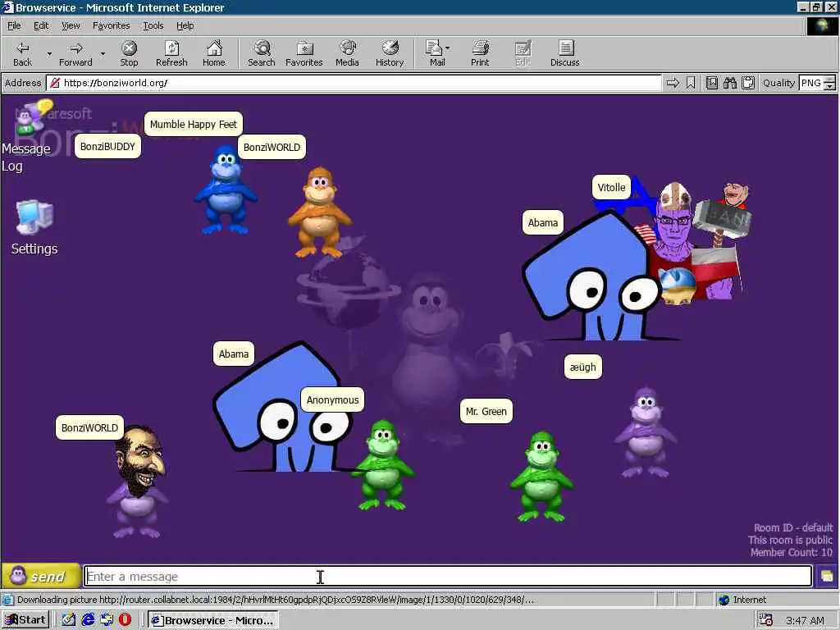Click the Vitolle name tag
Screen dimensions: 840x630
click(611, 188)
